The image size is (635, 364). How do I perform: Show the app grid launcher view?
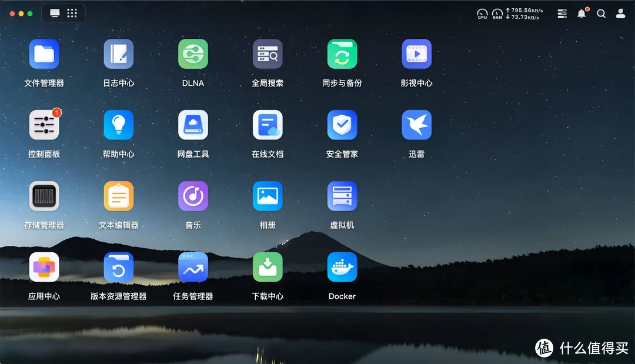point(72,14)
